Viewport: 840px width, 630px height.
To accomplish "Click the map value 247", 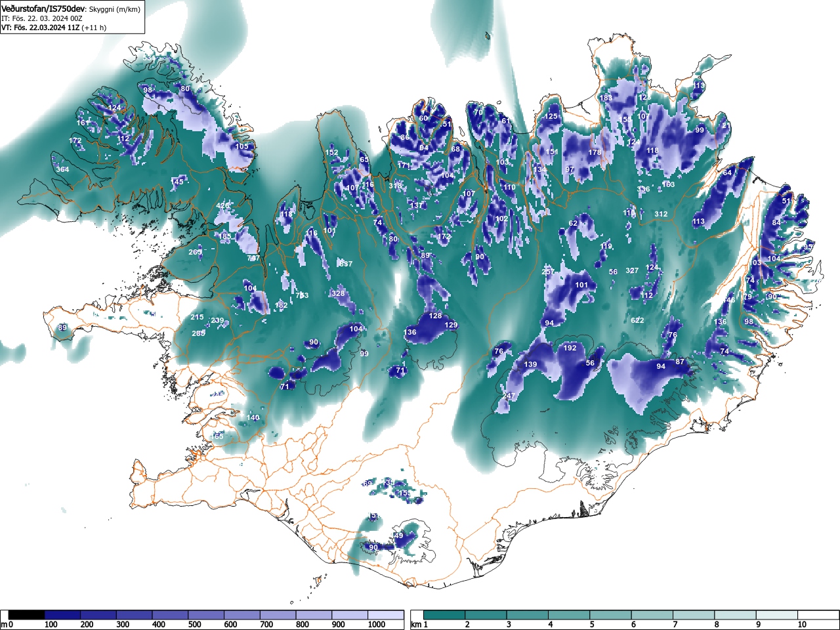I will (x=507, y=396).
